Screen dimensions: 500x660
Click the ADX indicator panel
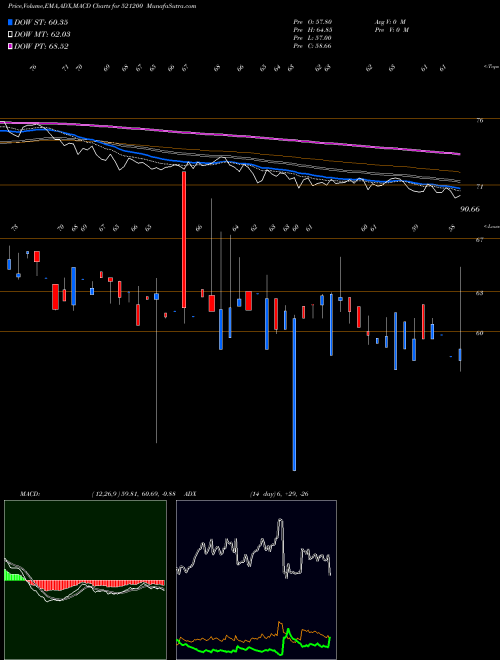coord(256,580)
